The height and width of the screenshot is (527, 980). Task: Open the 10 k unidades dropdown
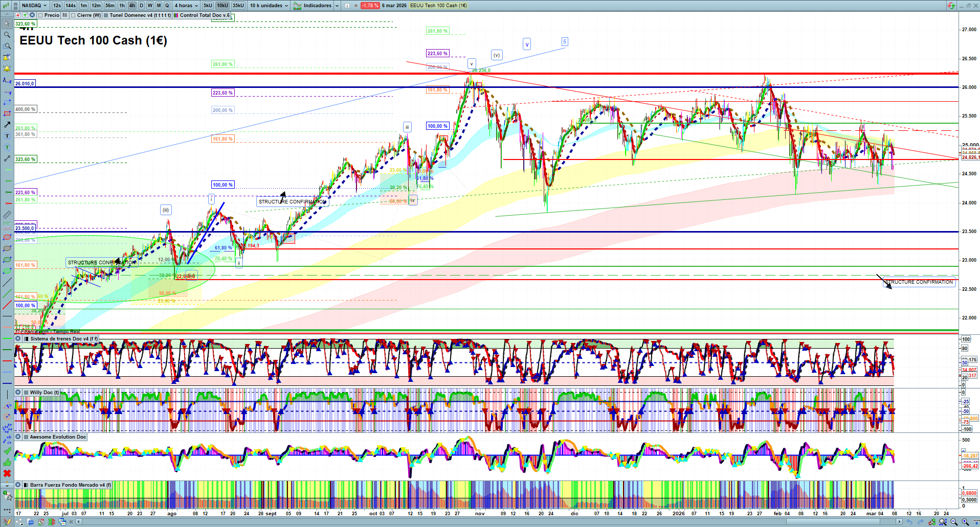pyautogui.click(x=269, y=6)
